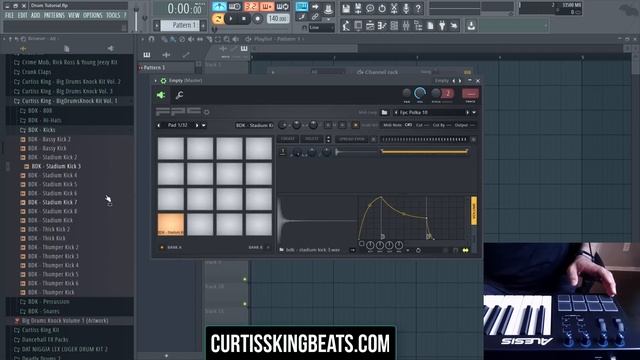The image size is (640, 360).
Task: Open the ADD menu
Action: [36, 16]
